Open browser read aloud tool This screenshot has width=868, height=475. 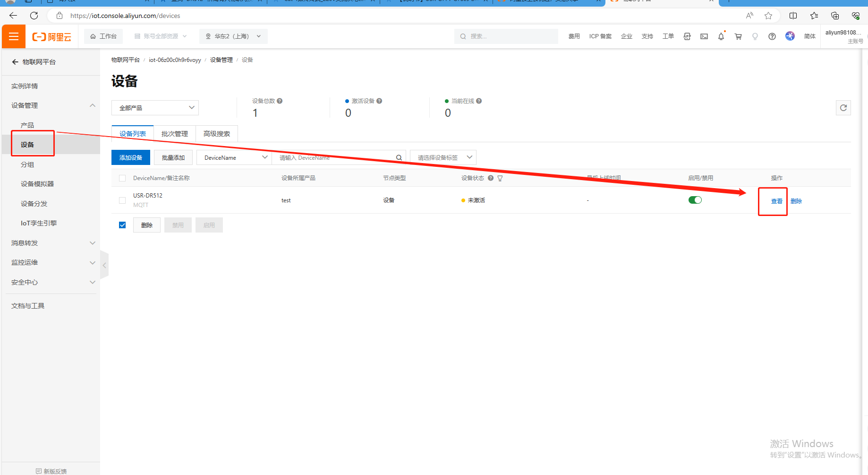tap(749, 16)
